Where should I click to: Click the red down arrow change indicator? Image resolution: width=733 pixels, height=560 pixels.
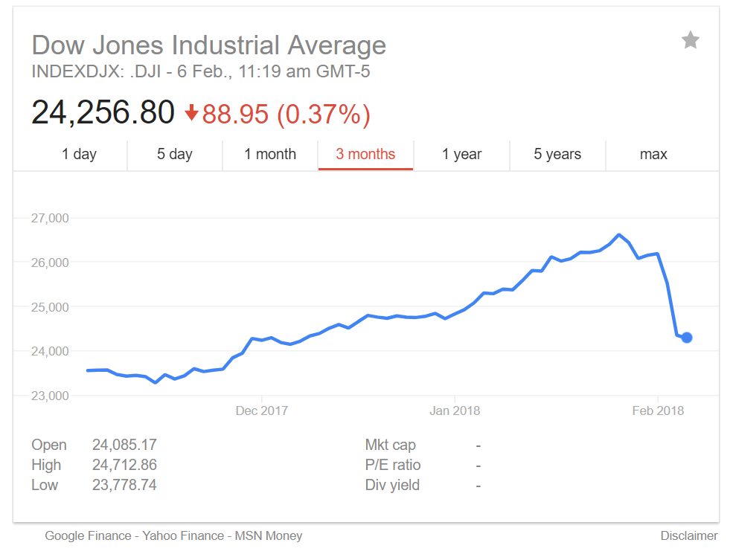click(x=192, y=113)
